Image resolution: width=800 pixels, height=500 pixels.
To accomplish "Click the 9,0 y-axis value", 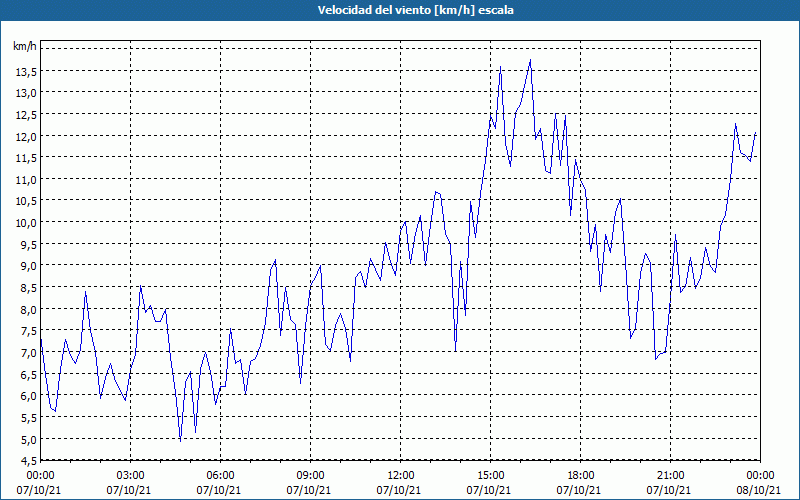I will coord(28,267).
